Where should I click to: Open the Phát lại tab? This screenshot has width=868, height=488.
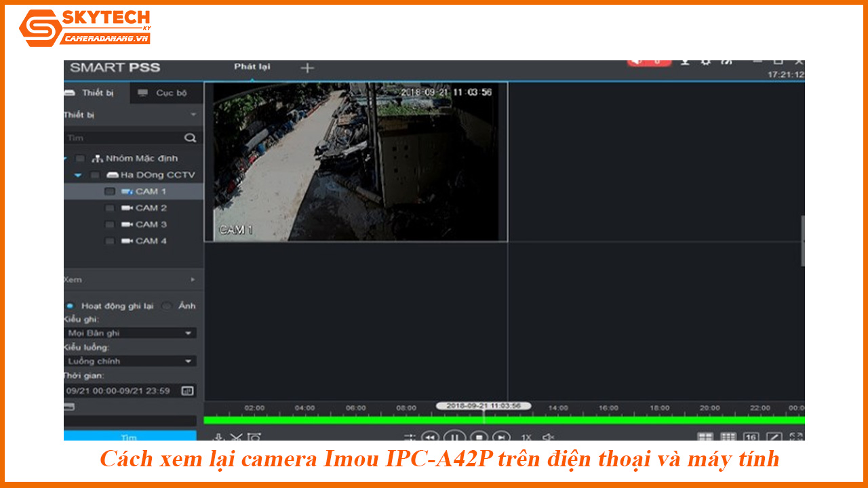[x=252, y=66]
